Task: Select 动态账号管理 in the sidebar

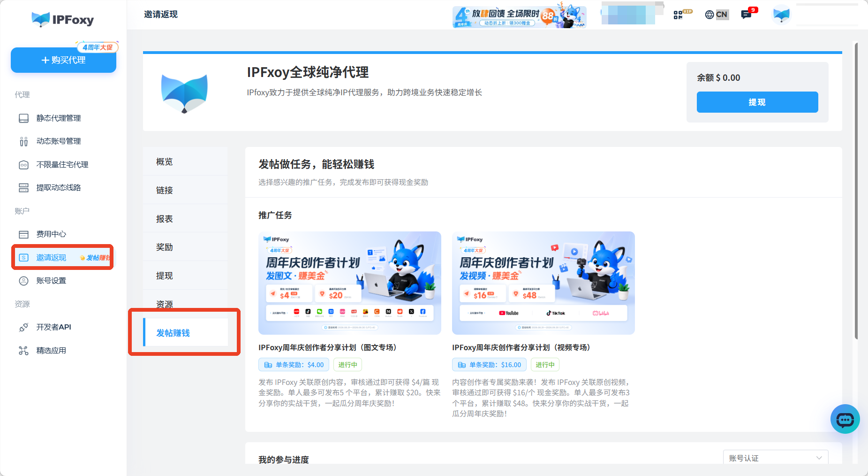Action: [59, 141]
